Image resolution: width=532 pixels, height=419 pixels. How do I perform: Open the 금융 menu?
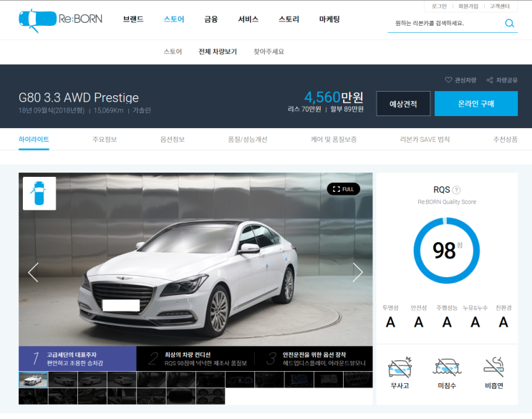[x=211, y=19]
